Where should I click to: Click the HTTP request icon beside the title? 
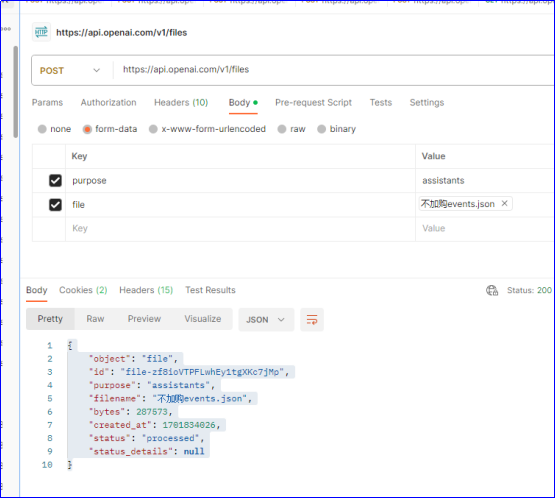tap(41, 32)
